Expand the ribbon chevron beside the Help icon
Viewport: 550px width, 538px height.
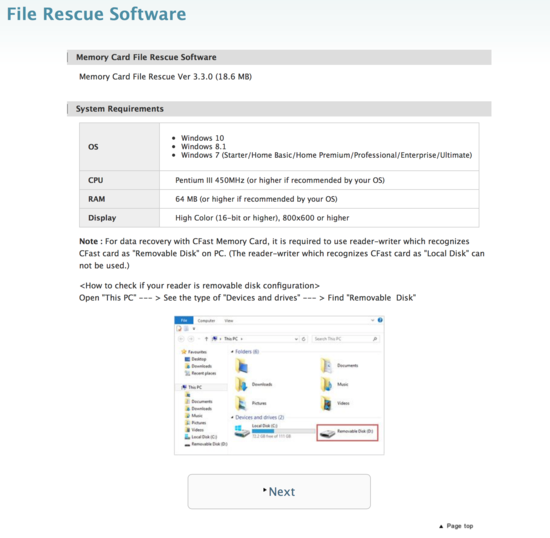pos(372,320)
